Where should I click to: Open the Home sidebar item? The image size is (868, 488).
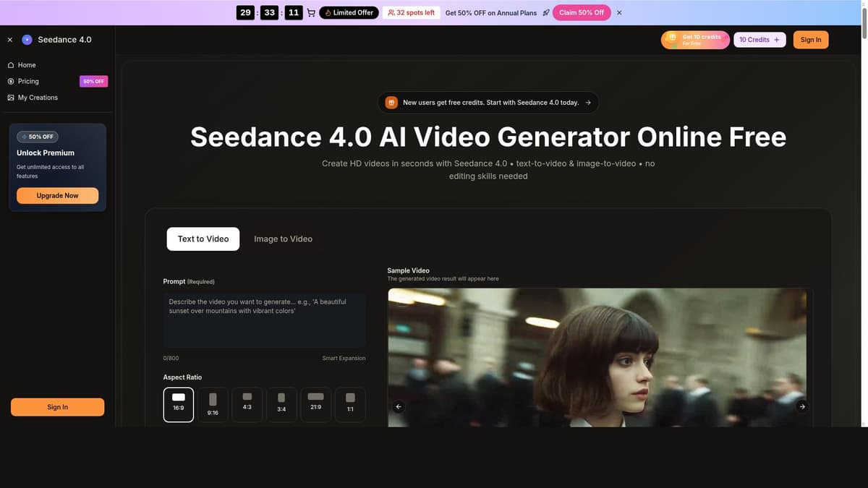pos(27,64)
